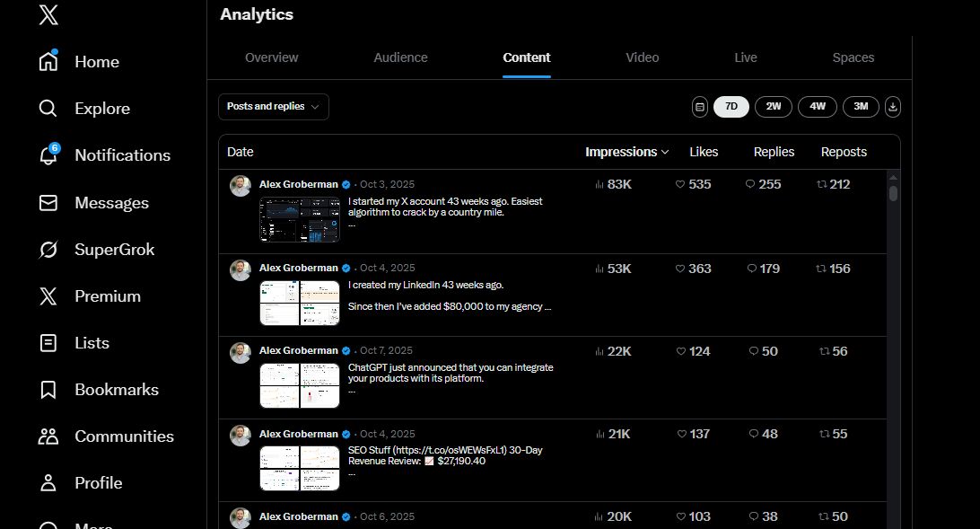Open the Explore search icon
The image size is (980, 529).
[x=48, y=108]
